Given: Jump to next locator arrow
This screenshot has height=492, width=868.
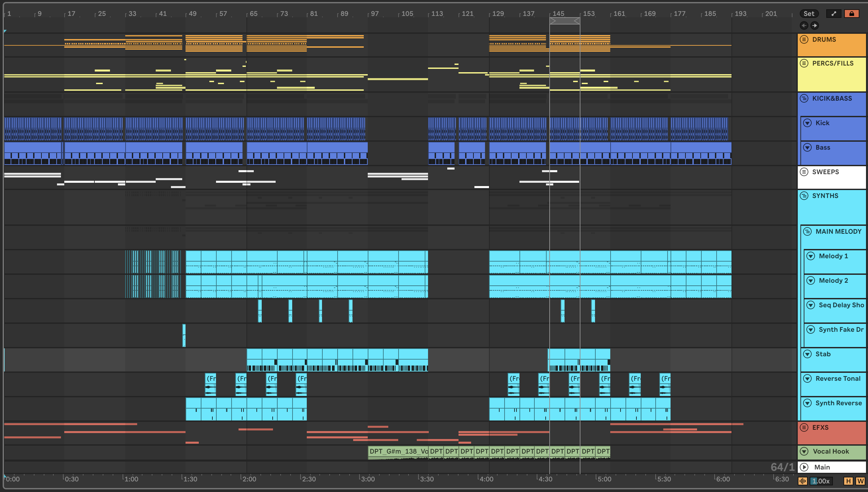Looking at the screenshot, I should [815, 25].
